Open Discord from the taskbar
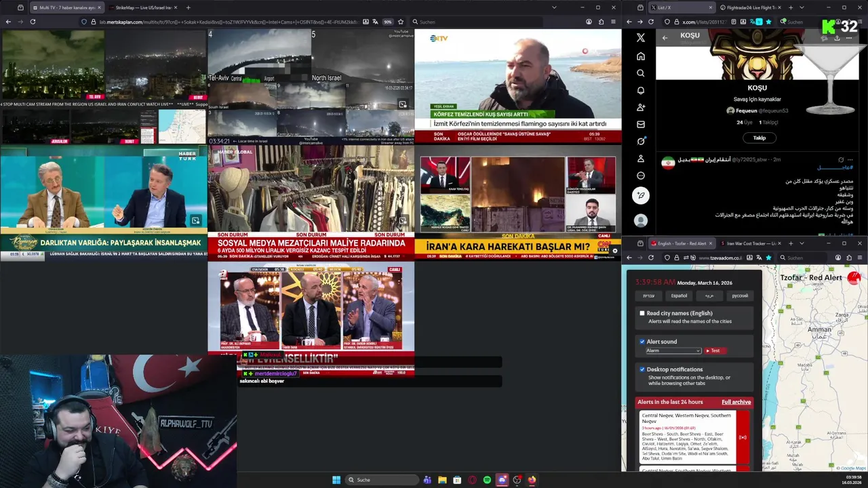This screenshot has height=488, width=868. (x=502, y=480)
